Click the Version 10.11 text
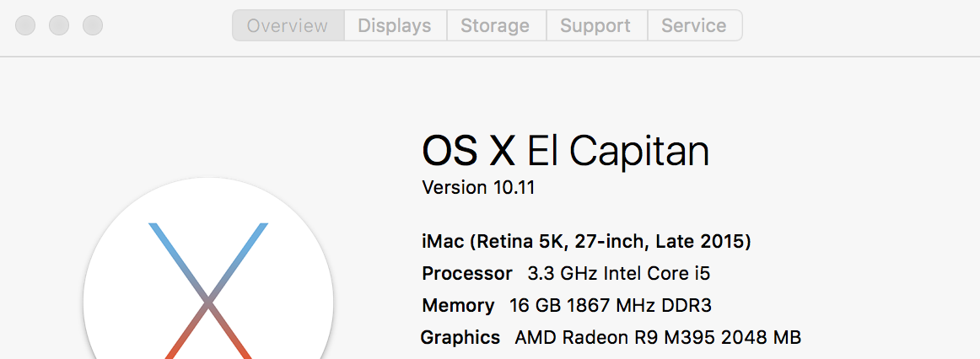Screen dimensions: 980x359 478,187
